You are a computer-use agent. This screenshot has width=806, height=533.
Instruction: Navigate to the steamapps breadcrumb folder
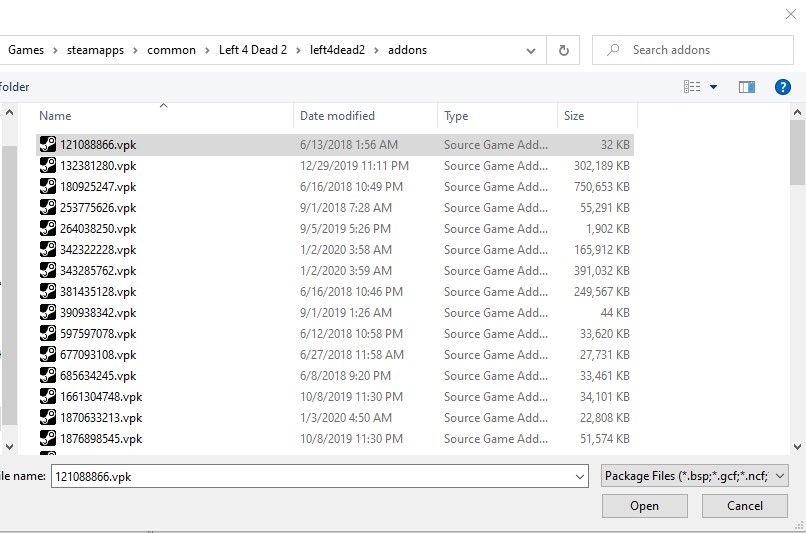[x=96, y=50]
